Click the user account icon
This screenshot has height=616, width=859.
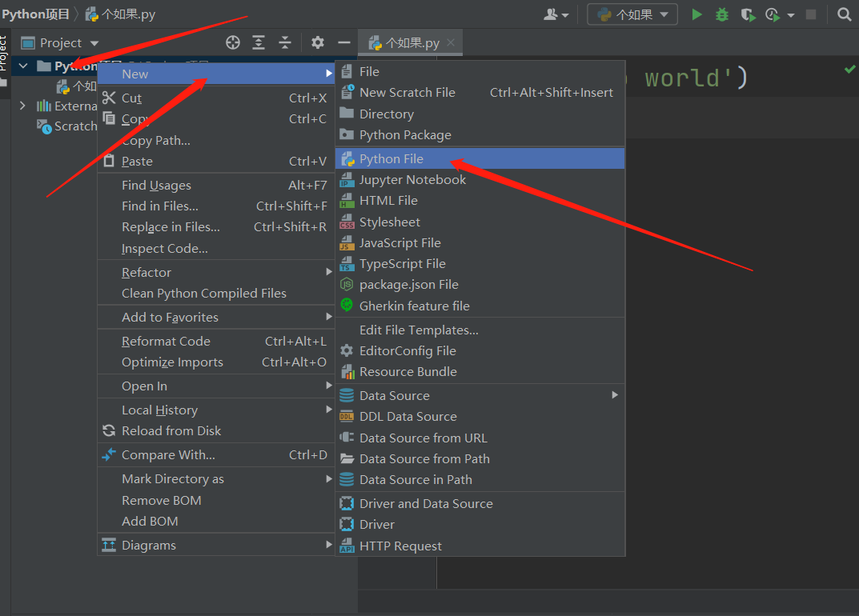pos(551,14)
